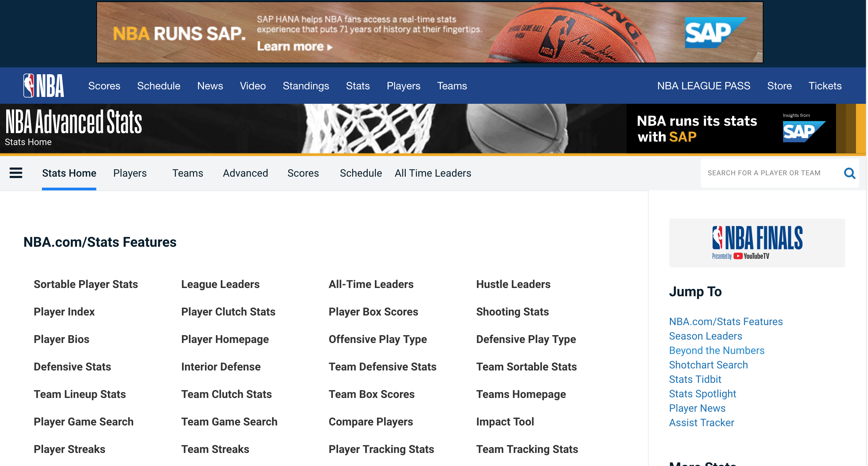868x466 pixels.
Task: Open Standings in the top navigation
Action: tap(306, 86)
